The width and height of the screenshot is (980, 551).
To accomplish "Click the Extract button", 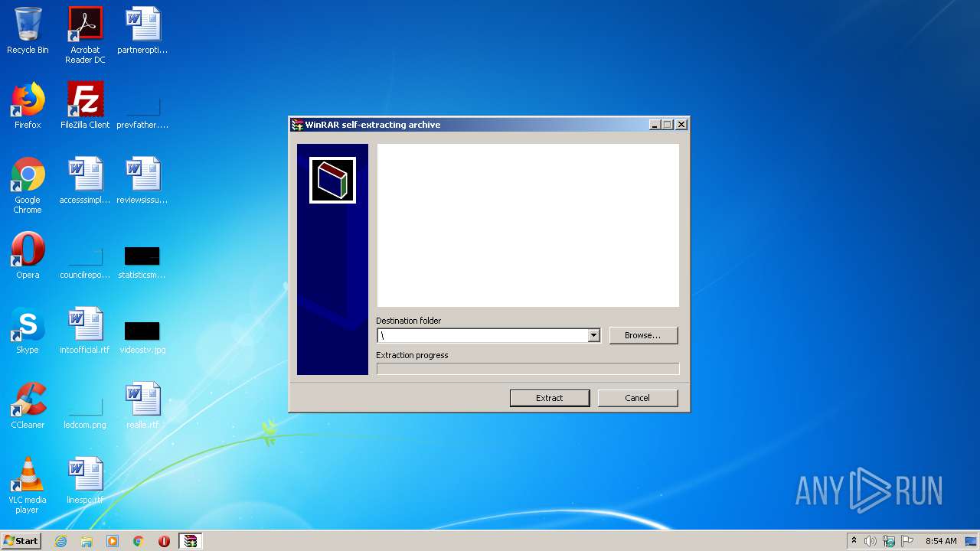I will tap(550, 398).
